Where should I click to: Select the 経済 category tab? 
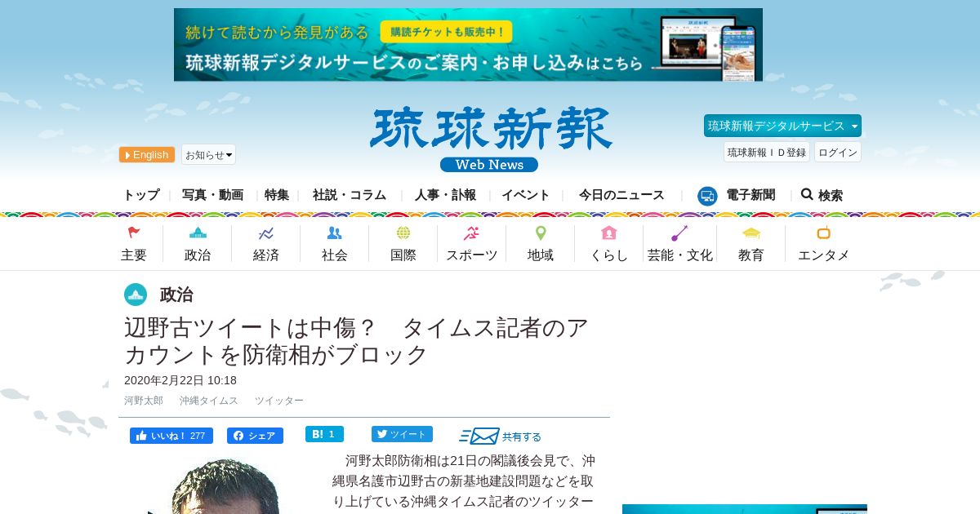pyautogui.click(x=266, y=255)
